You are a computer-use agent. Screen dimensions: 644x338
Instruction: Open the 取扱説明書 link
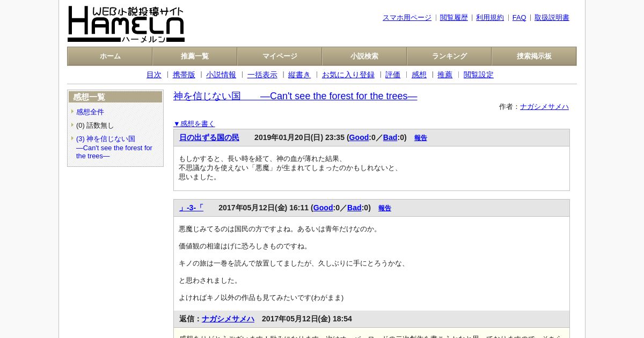coord(552,18)
